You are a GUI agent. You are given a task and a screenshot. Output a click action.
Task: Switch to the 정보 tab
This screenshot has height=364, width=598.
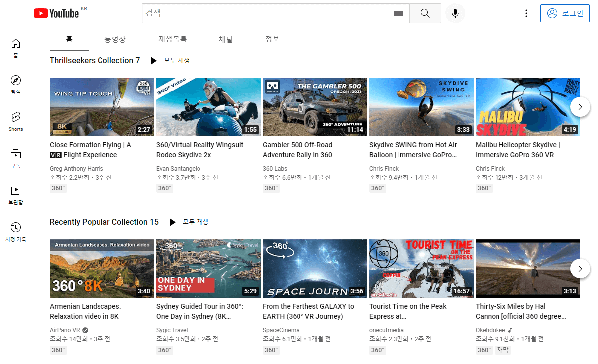click(272, 39)
